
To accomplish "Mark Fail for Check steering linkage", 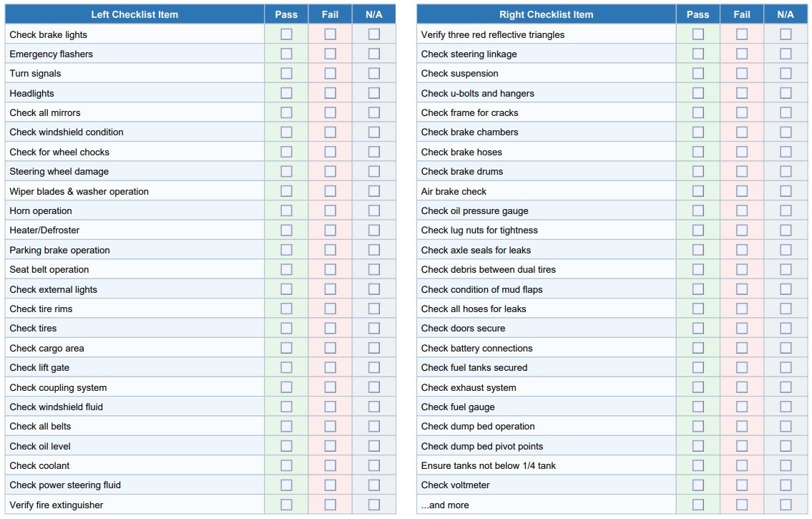I will (741, 53).
